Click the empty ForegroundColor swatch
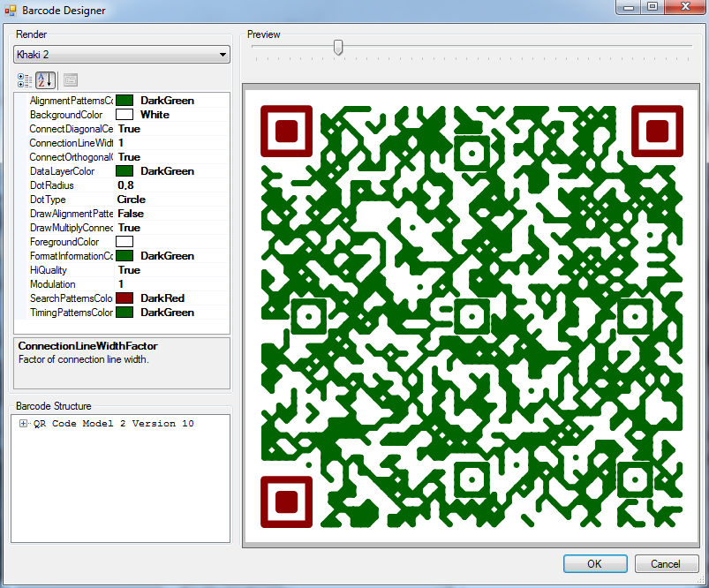Screen dimensions: 709x588 [124, 242]
